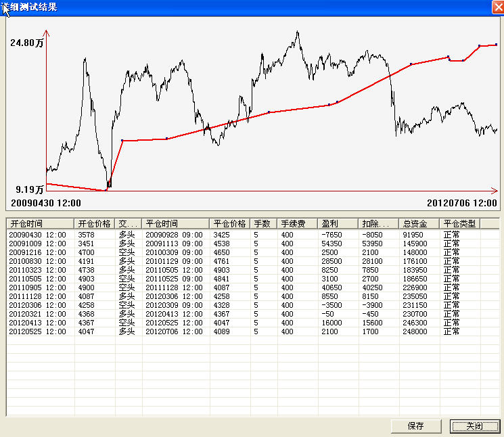Screen dimensions: 504x437
Task: Click the 20120706 12:00 end date label
Action: [x=461, y=202]
